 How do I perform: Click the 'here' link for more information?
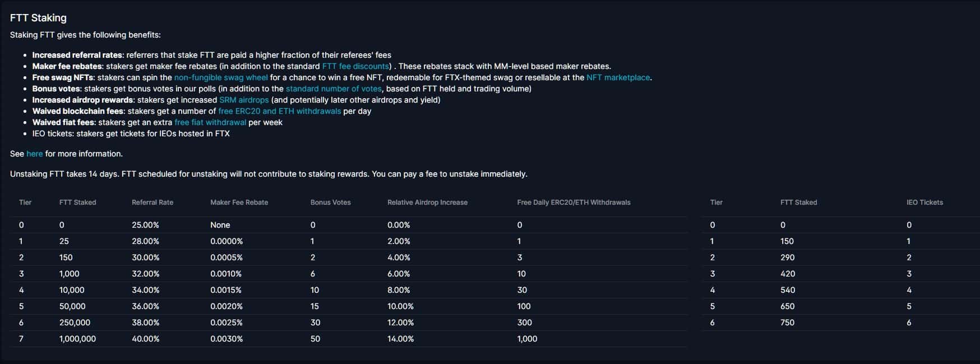(35, 154)
